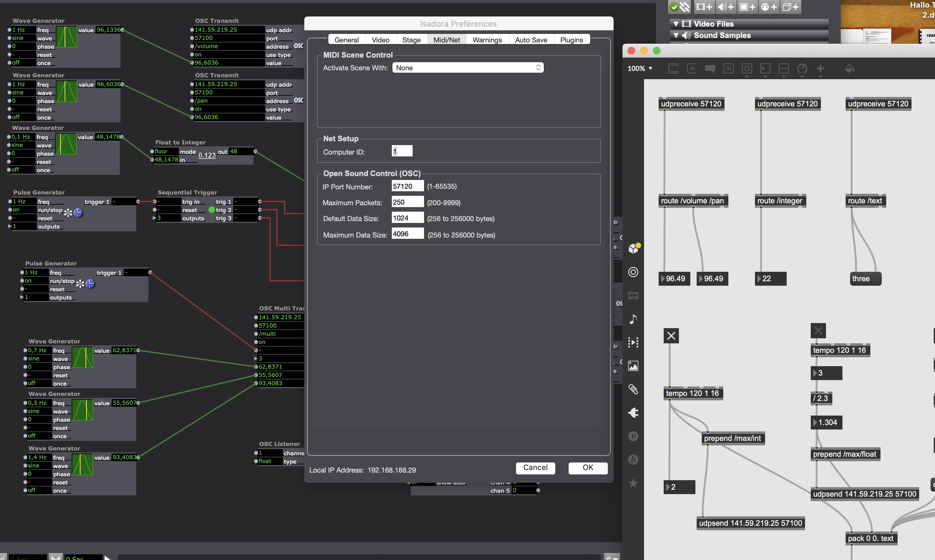935x560 pixels.
Task: Open the 100% zoom dropdown
Action: (x=640, y=69)
